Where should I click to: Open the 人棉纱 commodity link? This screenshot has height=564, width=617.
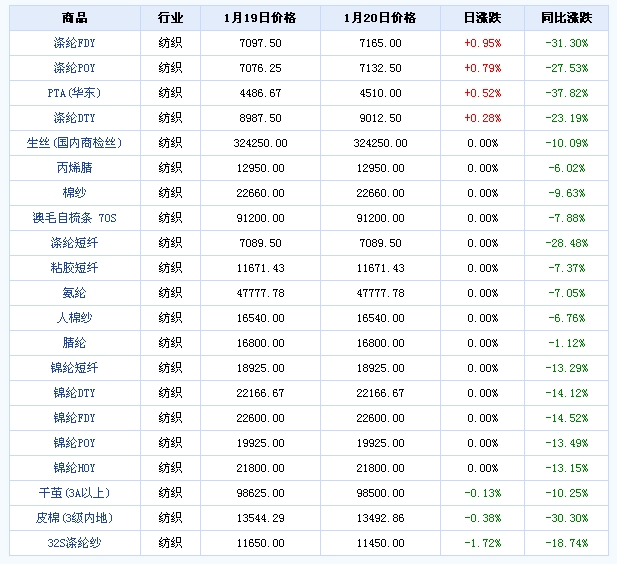[x=74, y=318]
